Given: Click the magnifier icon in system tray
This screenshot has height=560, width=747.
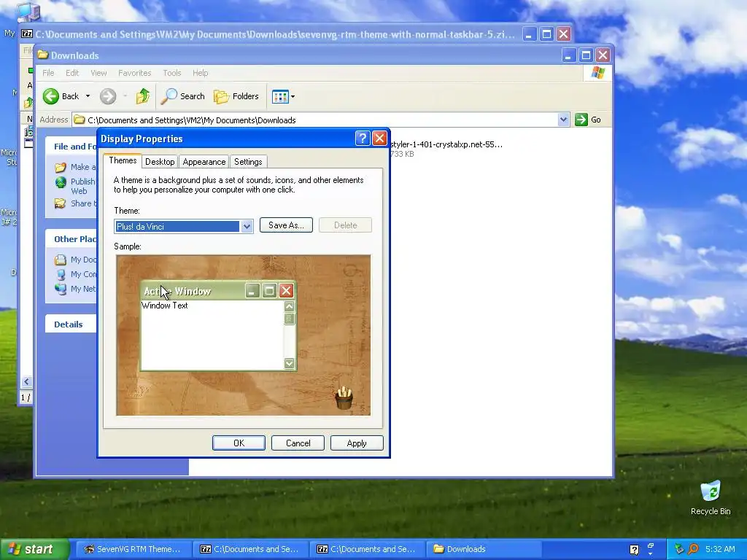Looking at the screenshot, I should [693, 549].
